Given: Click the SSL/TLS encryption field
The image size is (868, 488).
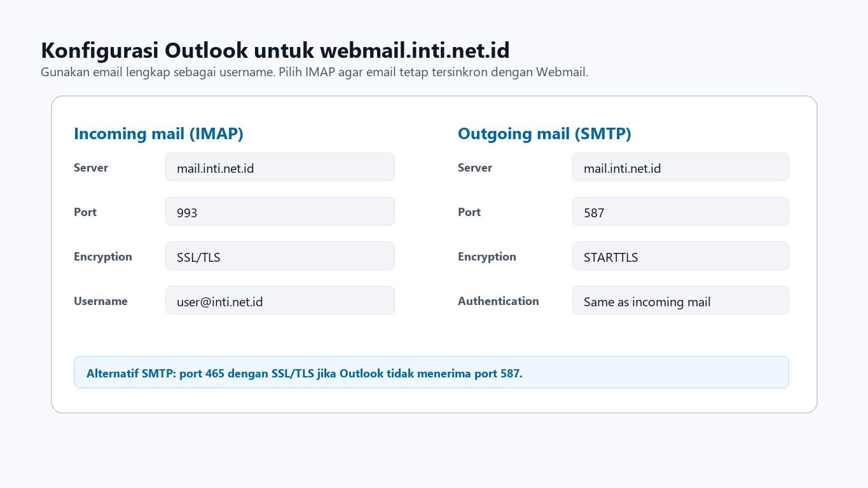Looking at the screenshot, I should pos(280,256).
